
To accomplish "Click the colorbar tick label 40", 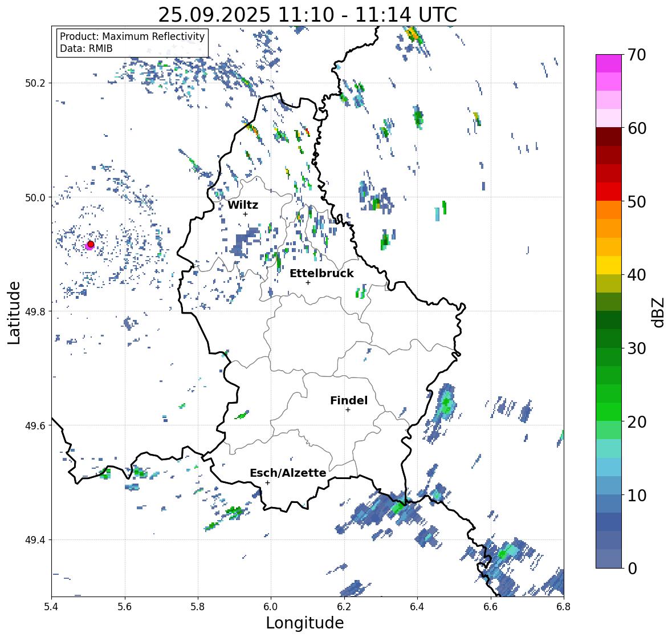I will click(637, 275).
